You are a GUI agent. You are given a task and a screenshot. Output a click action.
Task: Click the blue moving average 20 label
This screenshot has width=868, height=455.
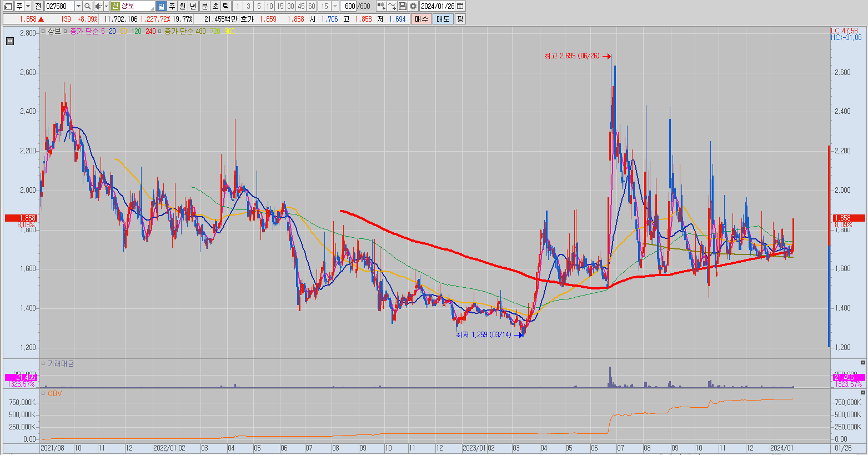pos(112,32)
